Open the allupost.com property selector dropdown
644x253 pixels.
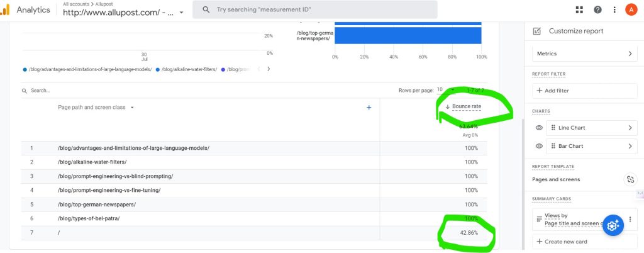[x=182, y=13]
